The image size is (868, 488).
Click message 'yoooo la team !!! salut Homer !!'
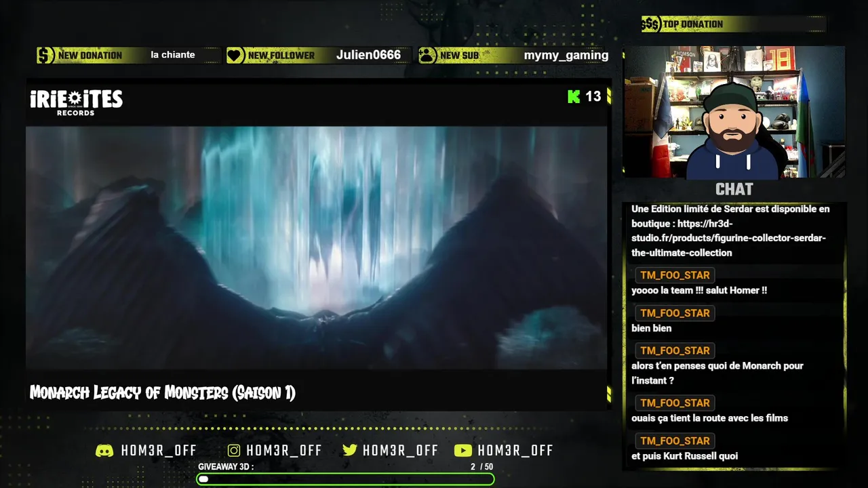pyautogui.click(x=699, y=290)
